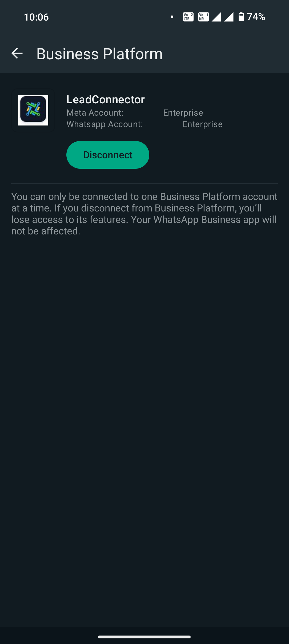Select the LeadConnector name heading
The width and height of the screenshot is (289, 644).
coord(106,99)
